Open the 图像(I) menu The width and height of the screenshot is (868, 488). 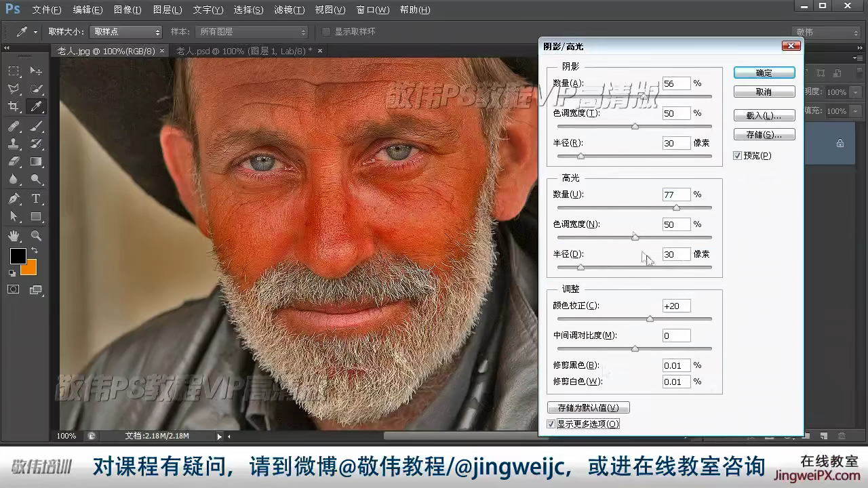coord(127,10)
